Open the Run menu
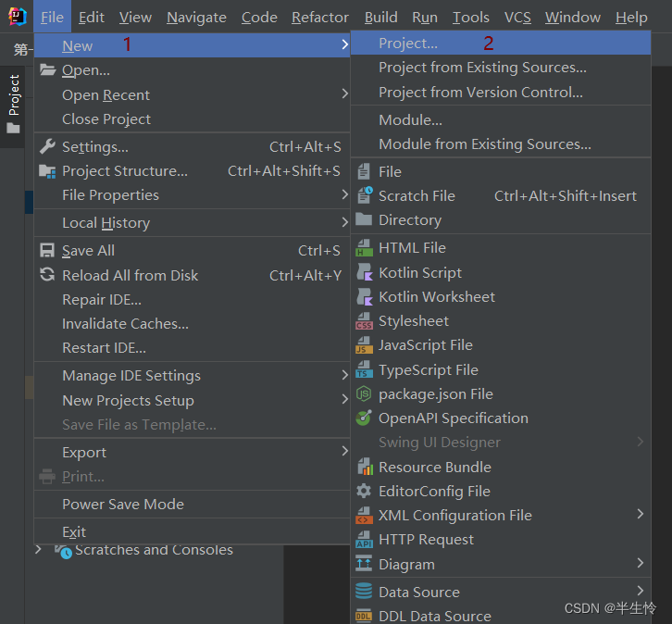Screen dimensions: 672x624 425,18
